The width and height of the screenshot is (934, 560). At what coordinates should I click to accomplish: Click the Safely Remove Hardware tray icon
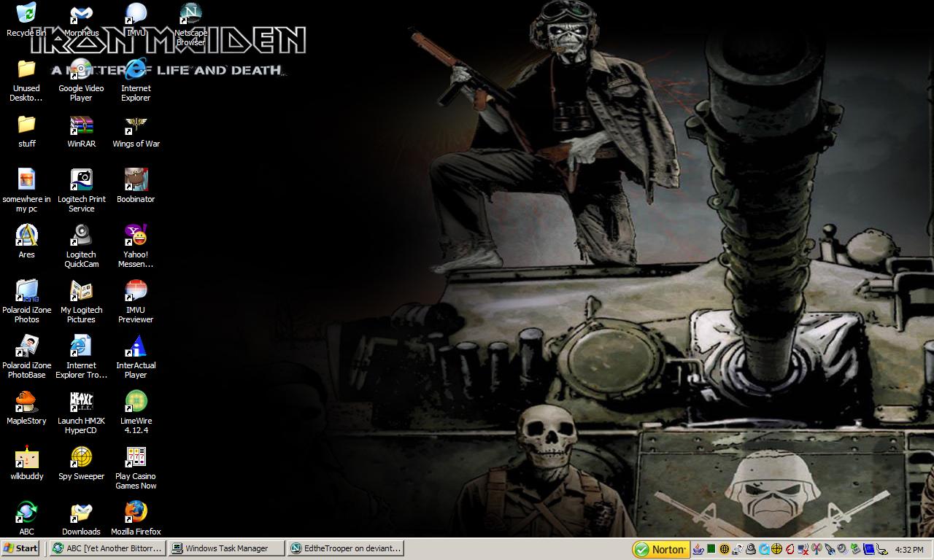(855, 549)
